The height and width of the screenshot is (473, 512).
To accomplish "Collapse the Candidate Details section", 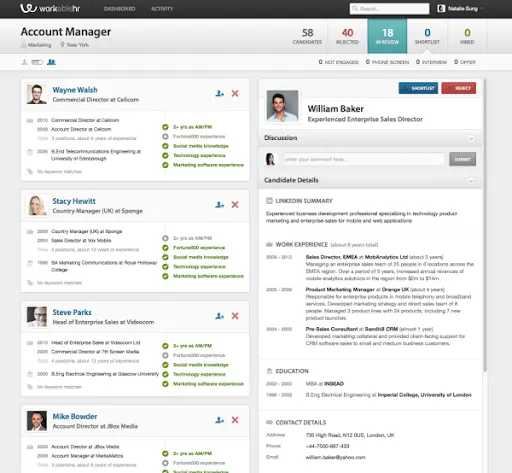I will pos(471,180).
